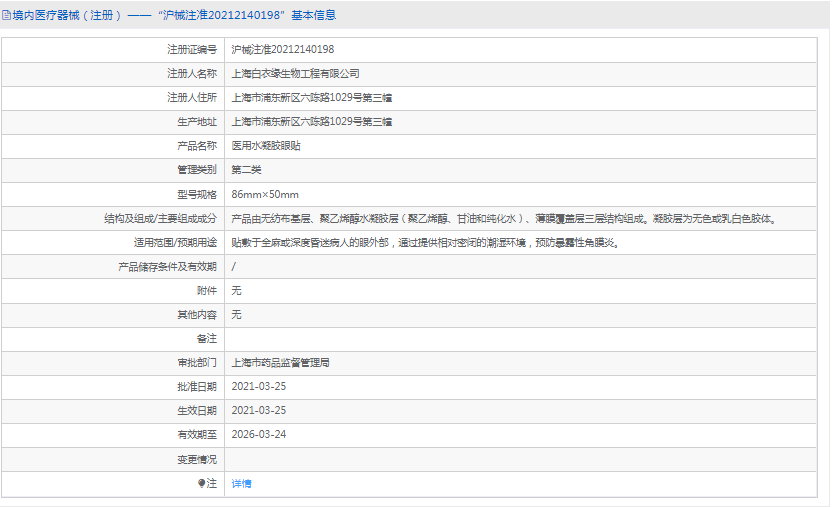
Task: Click management category value 第二类
Action: 246,169
